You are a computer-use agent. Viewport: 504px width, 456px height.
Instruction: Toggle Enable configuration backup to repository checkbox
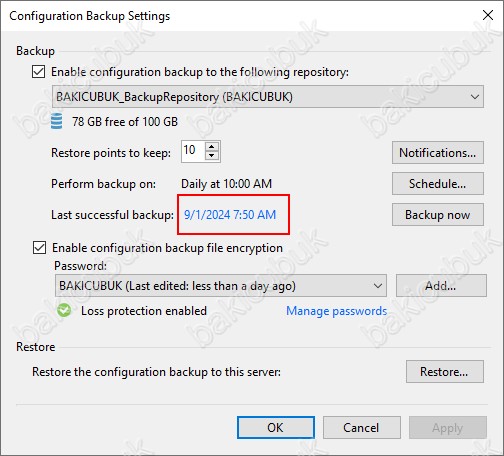pyautogui.click(x=38, y=72)
